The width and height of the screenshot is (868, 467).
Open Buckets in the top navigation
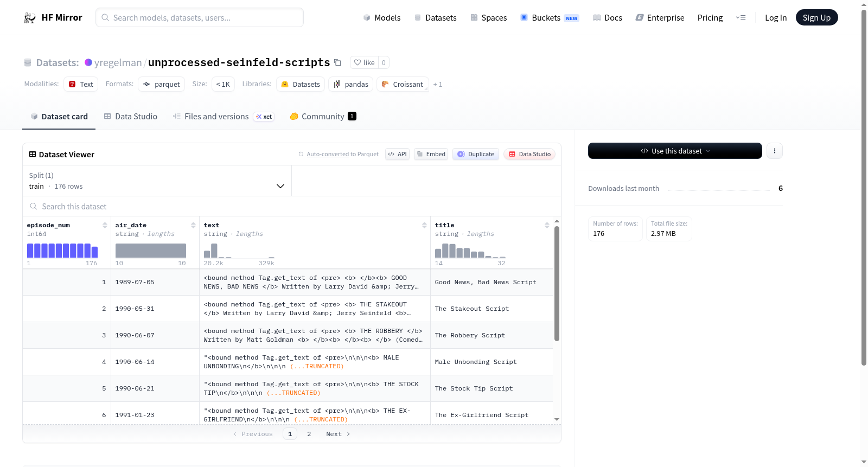(x=550, y=18)
